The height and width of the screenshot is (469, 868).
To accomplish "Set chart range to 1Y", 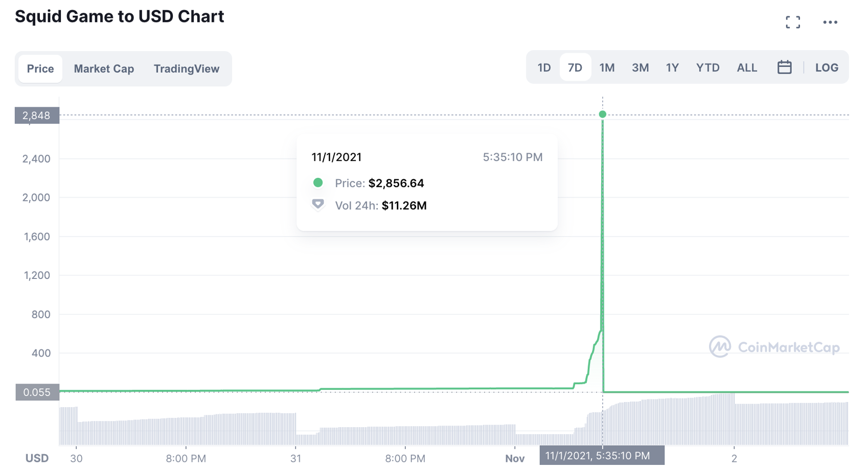I will tap(672, 67).
